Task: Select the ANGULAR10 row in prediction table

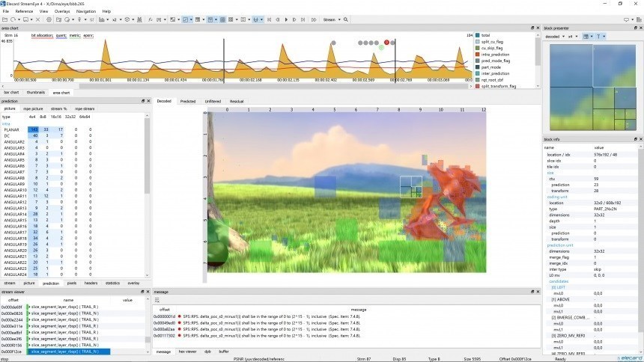Action: (x=74, y=190)
